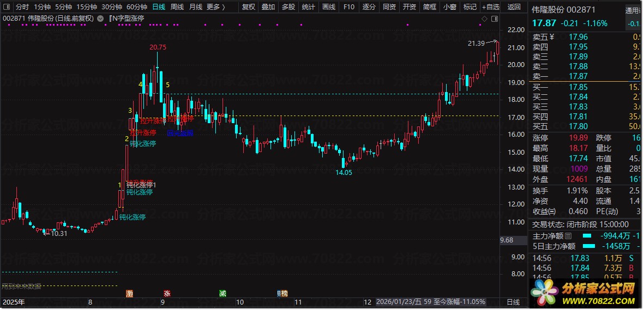Select the 1分钟 period

[43, 7]
